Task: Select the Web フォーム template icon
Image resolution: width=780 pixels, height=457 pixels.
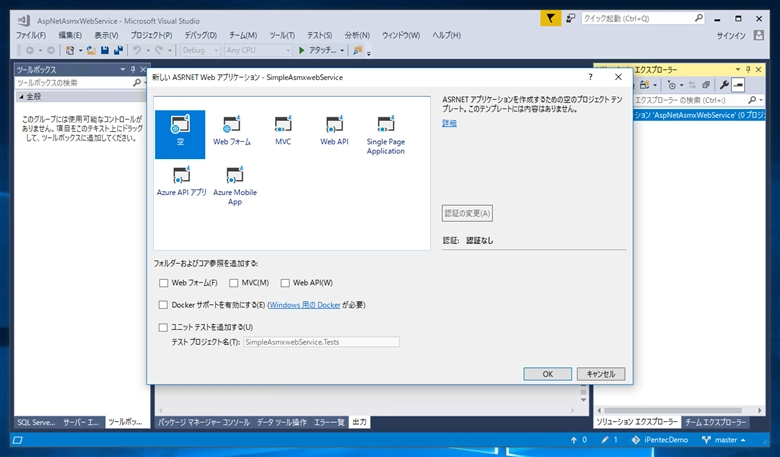Action: pos(232,131)
